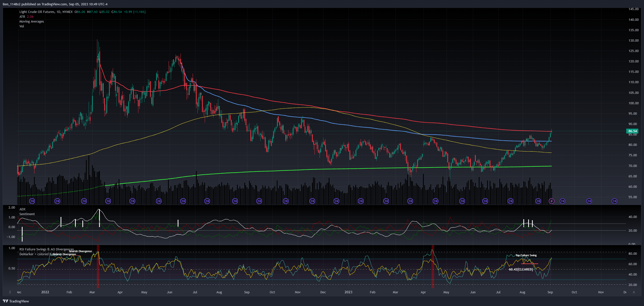Click the red highlighted bar at March 2022 in RSI pane
Screen dimensions: 644x306
click(98, 266)
